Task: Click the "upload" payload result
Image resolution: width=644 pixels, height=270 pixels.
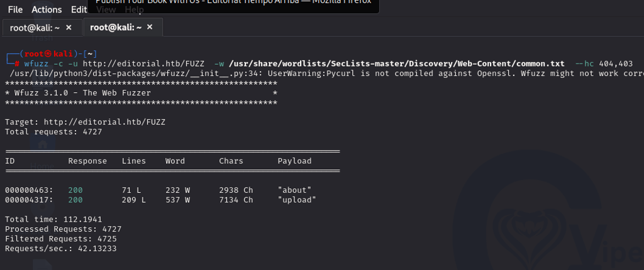Action: 297,200
